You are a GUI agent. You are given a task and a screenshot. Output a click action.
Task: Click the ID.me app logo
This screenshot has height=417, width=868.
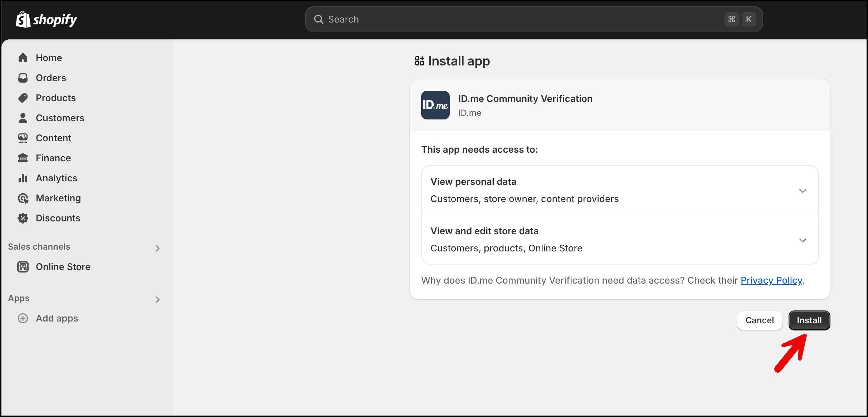[x=435, y=105]
